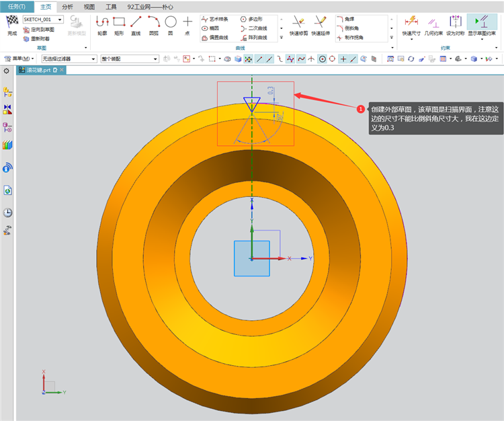Screen dimensions: 504x421
Task: Open the History clock sidebar icon
Action: point(7,213)
